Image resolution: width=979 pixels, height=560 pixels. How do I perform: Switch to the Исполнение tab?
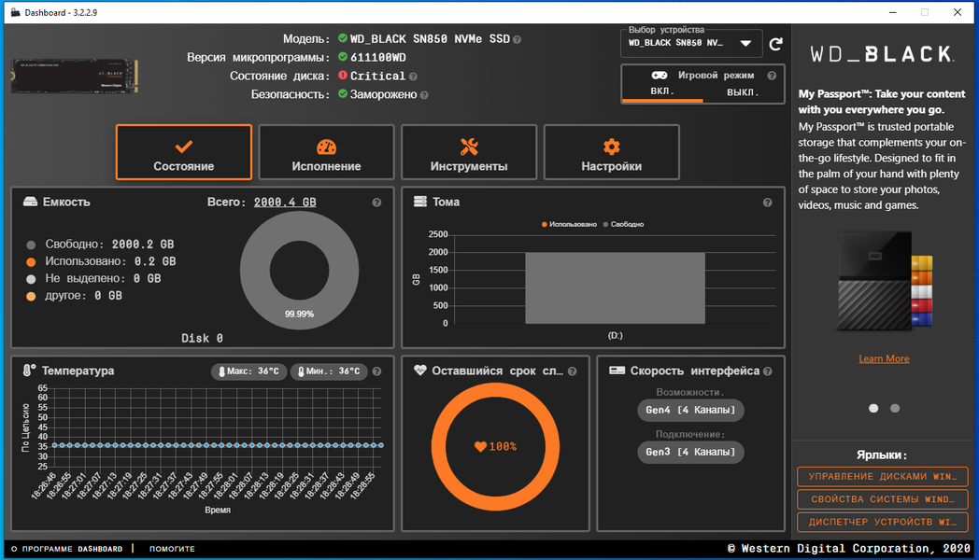coord(326,152)
